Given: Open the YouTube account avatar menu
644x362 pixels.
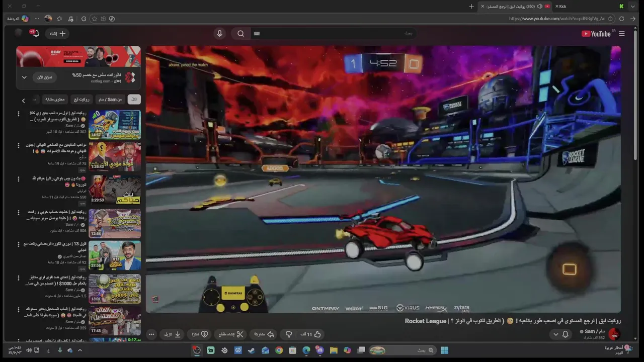Looking at the screenshot, I should (x=19, y=33).
